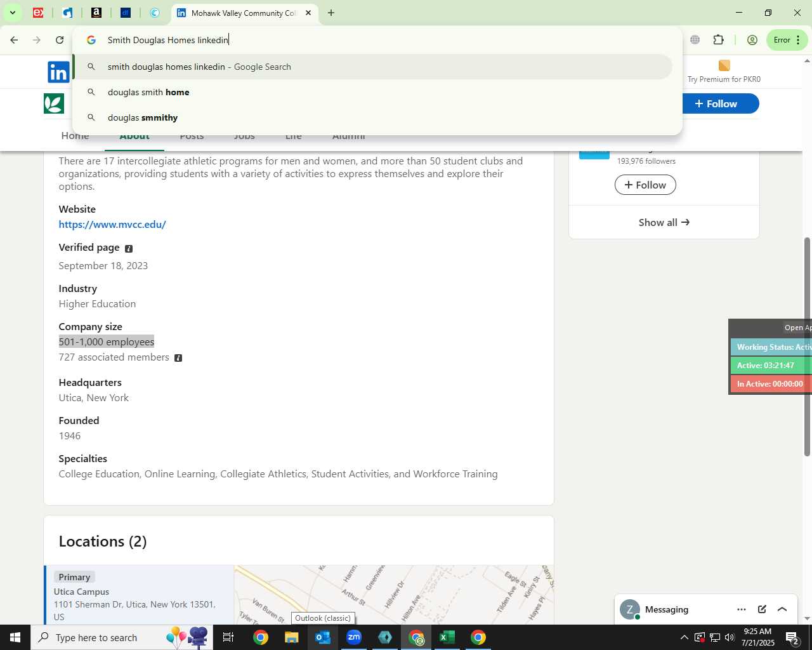This screenshot has height=650, width=812.
Task: Click the college green leaf logo
Action: pos(54,103)
